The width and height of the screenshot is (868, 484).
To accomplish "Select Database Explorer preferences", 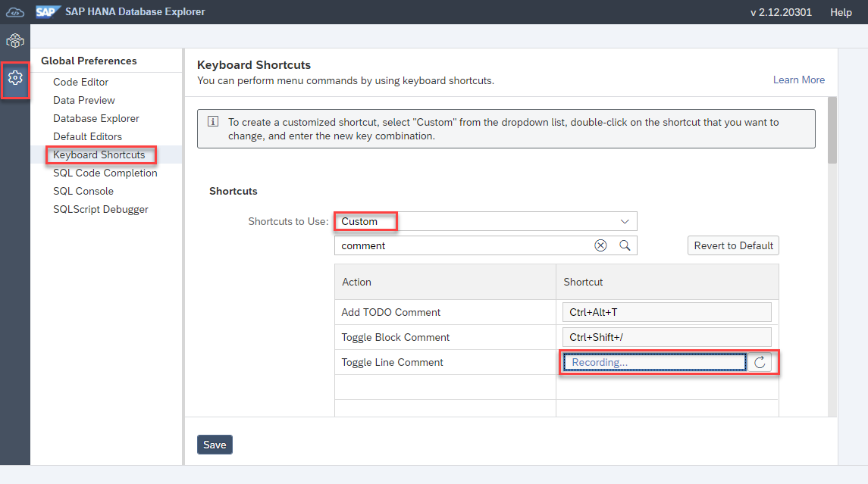I will tap(96, 118).
